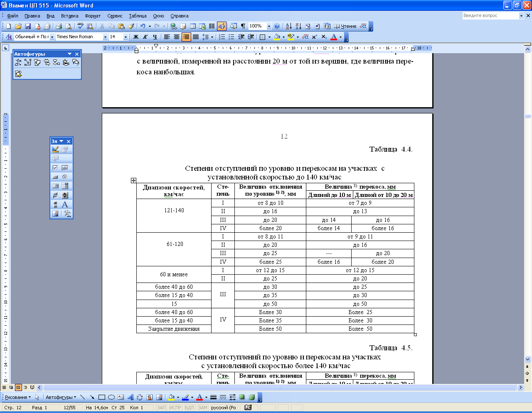Open Рисование drawing menu button
The height and width of the screenshot is (413, 532).
coord(18,397)
